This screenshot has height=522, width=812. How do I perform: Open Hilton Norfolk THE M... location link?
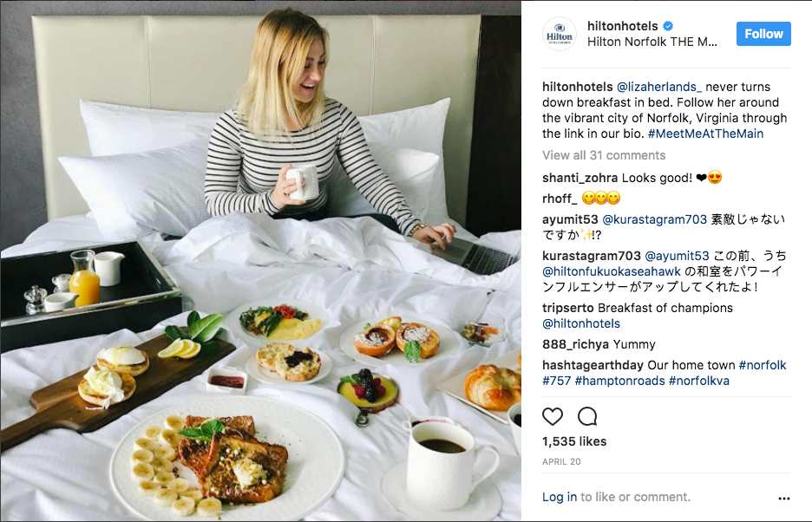point(652,42)
